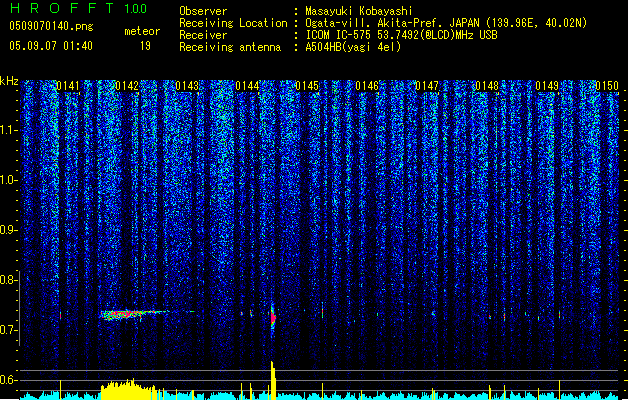The width and height of the screenshot is (629, 400).
Task: Click the 'Observer' field label
Action: (x=203, y=11)
